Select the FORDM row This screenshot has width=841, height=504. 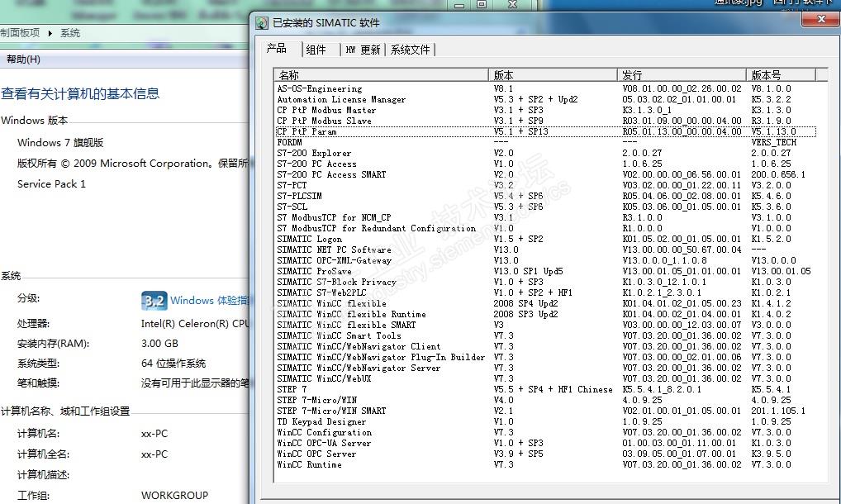[x=545, y=142]
